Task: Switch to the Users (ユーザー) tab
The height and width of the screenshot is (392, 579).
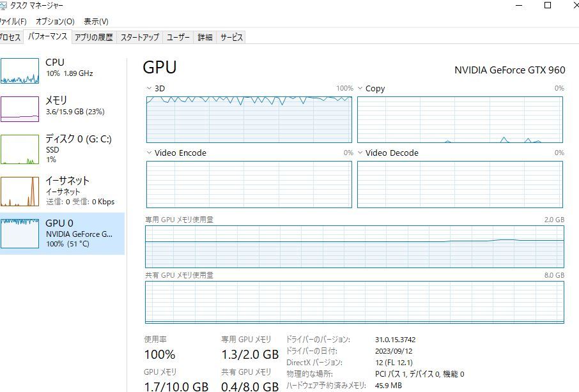Action: [178, 38]
